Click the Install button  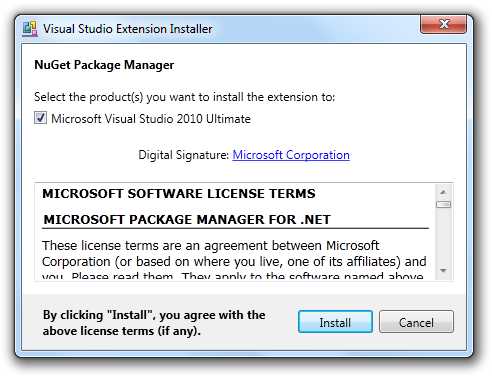pyautogui.click(x=335, y=322)
